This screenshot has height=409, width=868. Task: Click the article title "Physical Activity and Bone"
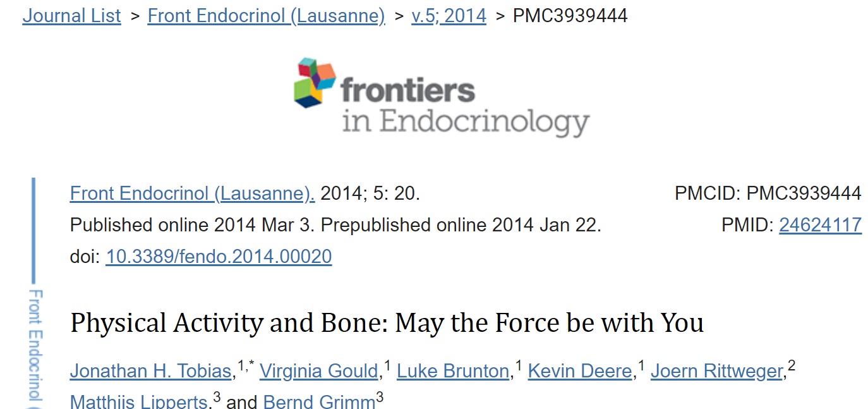[387, 323]
